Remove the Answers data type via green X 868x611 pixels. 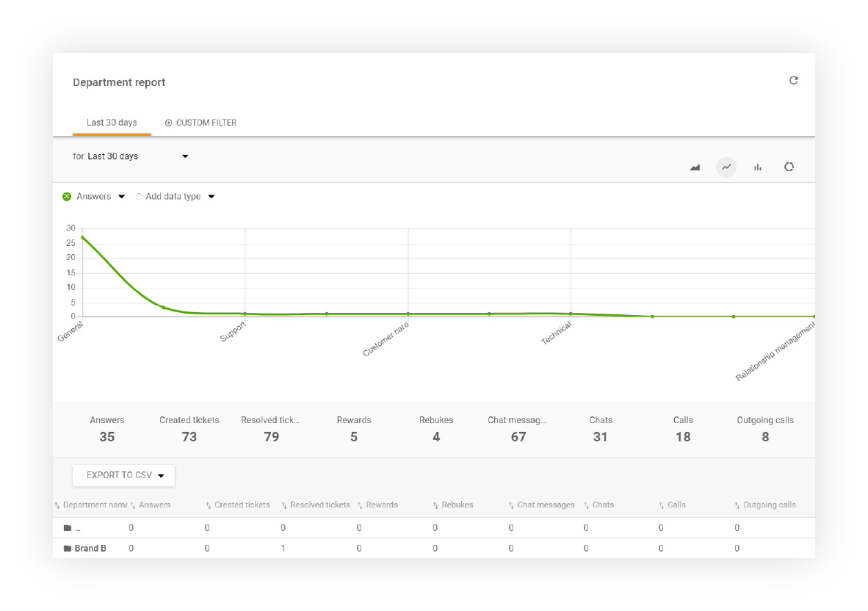click(67, 196)
